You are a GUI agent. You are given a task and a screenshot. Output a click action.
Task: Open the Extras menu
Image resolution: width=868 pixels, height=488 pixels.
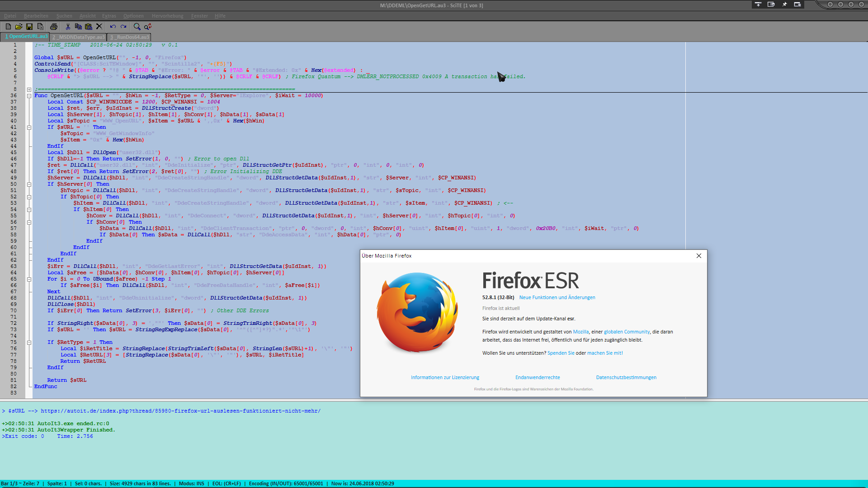[109, 16]
